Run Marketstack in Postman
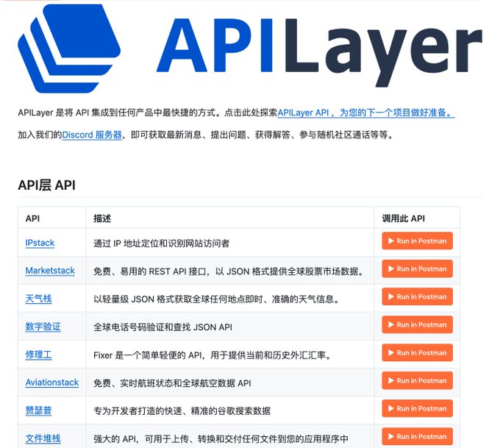 pos(417,269)
